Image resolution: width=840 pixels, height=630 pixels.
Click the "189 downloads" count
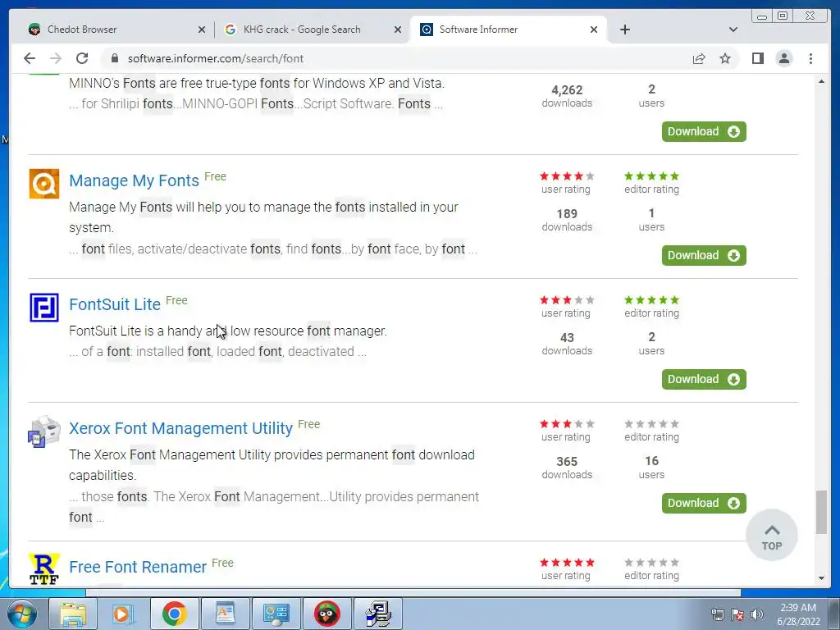[x=567, y=220]
